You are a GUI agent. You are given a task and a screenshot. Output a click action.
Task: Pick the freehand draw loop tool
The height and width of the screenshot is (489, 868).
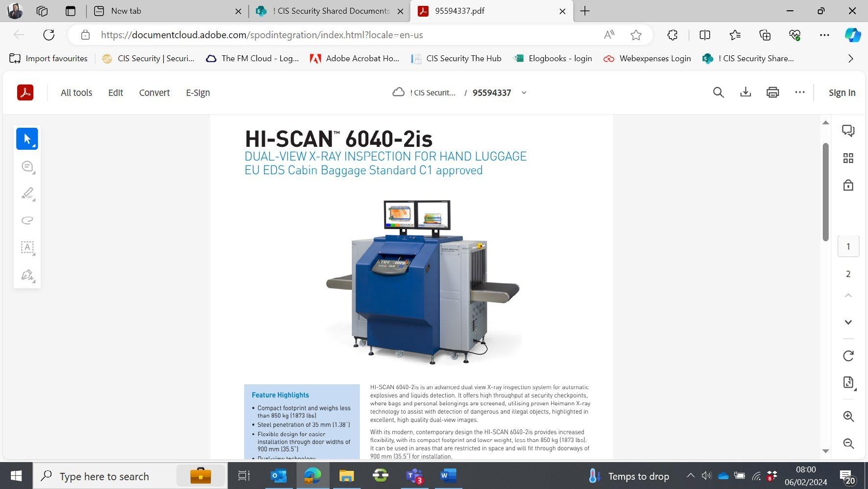tap(27, 220)
